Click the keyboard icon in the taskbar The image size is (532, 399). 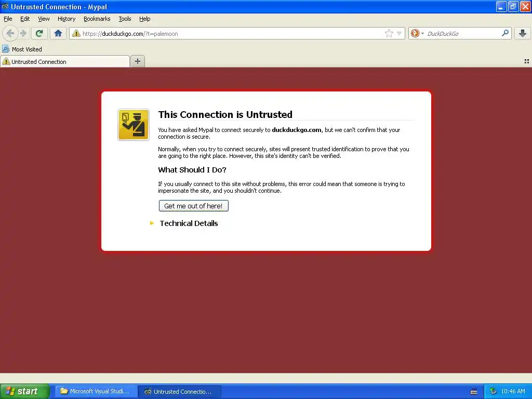pos(474,392)
